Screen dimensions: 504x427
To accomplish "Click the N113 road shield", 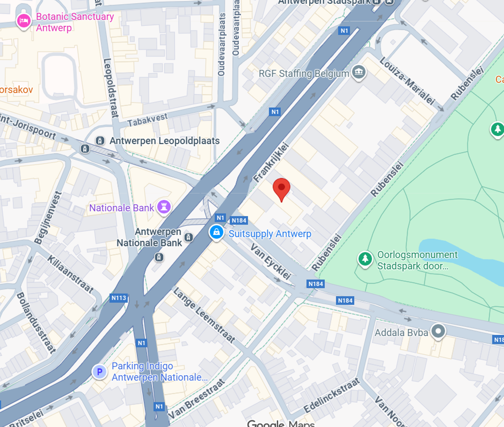I will [x=119, y=298].
